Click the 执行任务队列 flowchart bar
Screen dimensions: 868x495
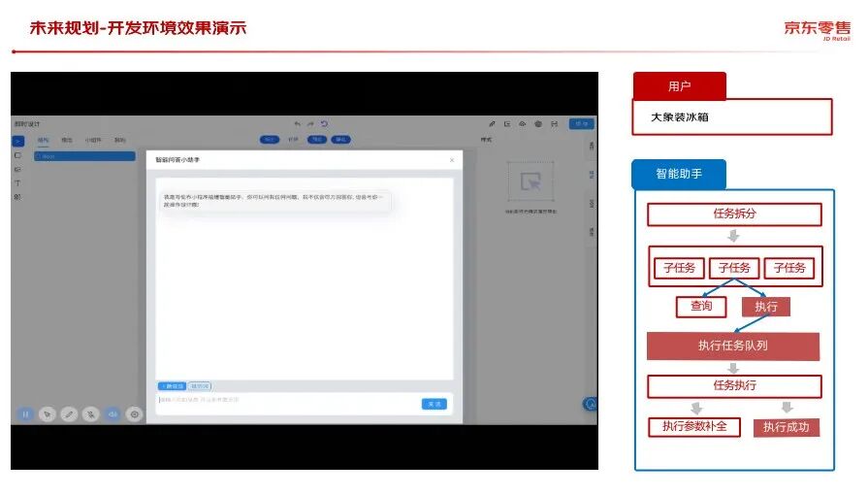tap(733, 346)
